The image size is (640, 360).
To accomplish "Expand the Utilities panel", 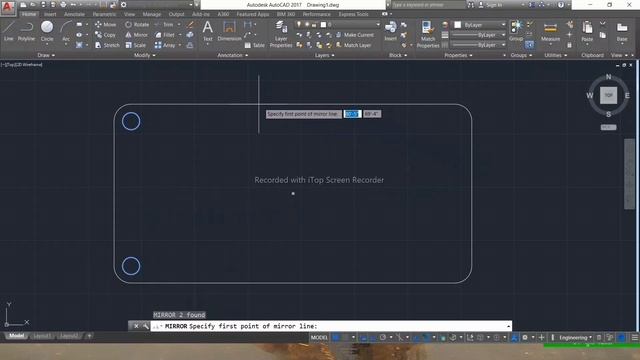I will [x=556, y=55].
